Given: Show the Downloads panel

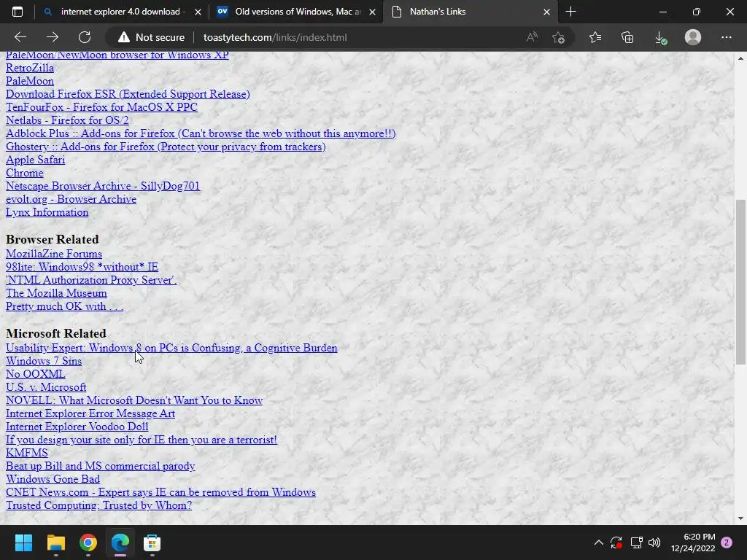Looking at the screenshot, I should [x=660, y=38].
